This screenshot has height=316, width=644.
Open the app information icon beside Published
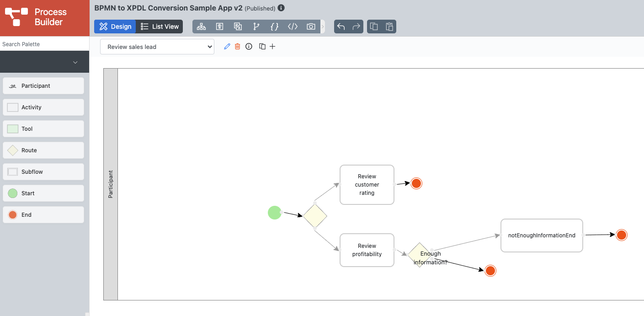[x=281, y=8]
